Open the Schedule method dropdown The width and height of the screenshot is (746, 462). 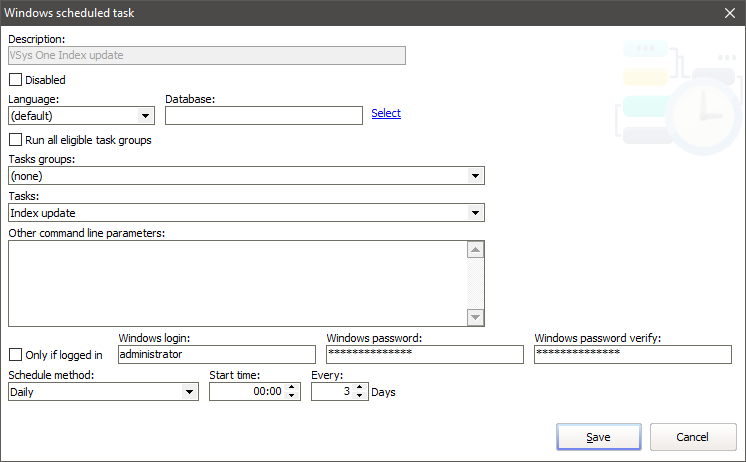[x=191, y=392]
